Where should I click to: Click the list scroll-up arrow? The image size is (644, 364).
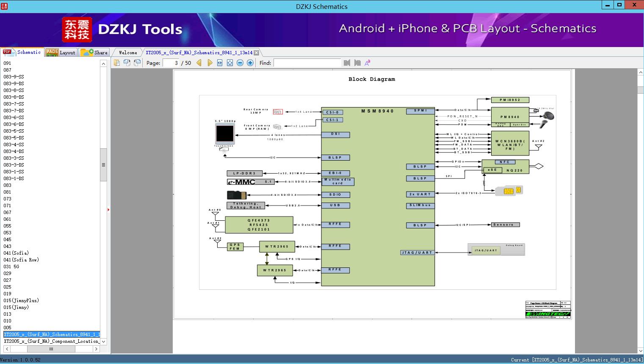(103, 64)
